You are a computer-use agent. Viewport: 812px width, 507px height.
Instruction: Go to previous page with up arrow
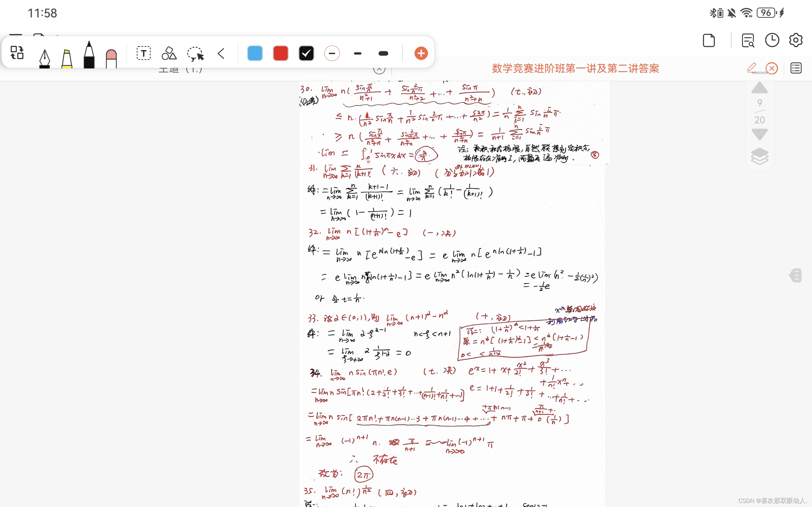[759, 88]
